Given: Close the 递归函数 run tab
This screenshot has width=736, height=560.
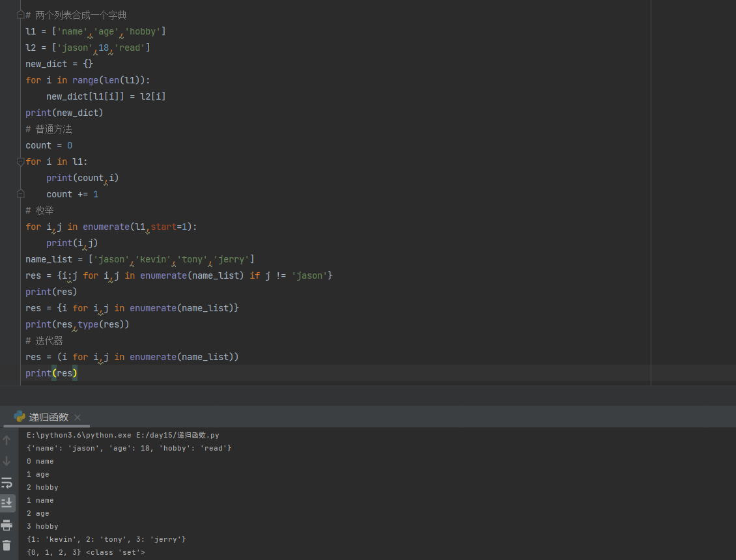Looking at the screenshot, I should (78, 417).
